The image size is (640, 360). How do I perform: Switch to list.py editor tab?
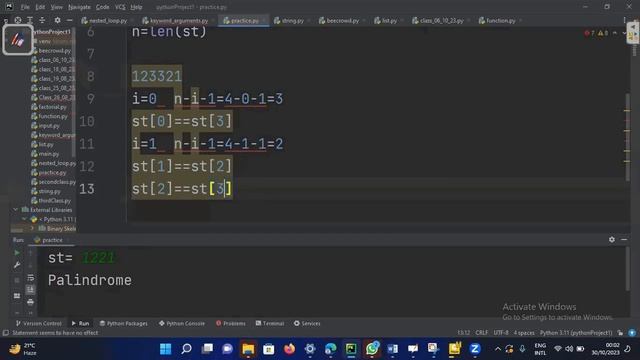point(389,20)
